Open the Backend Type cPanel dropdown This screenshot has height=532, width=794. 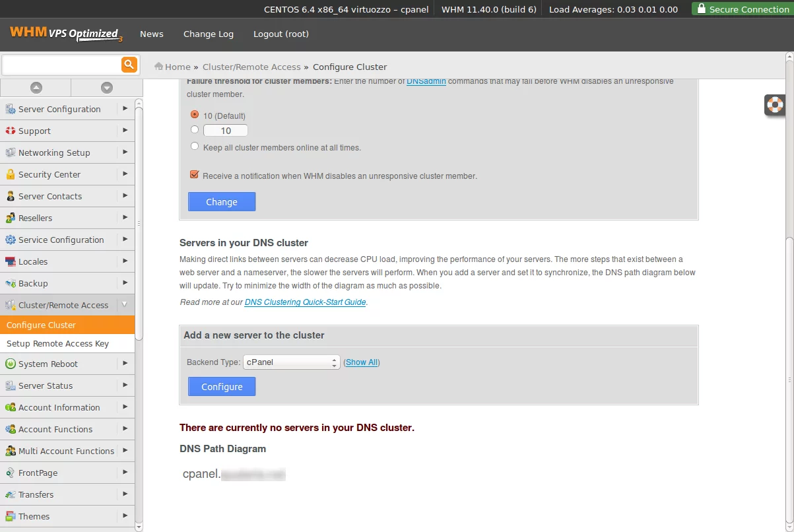coord(291,362)
